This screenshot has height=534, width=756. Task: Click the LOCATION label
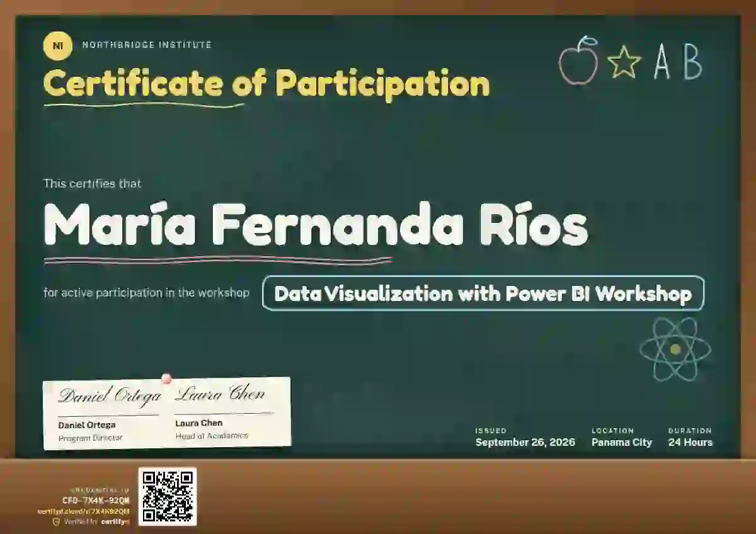click(613, 431)
